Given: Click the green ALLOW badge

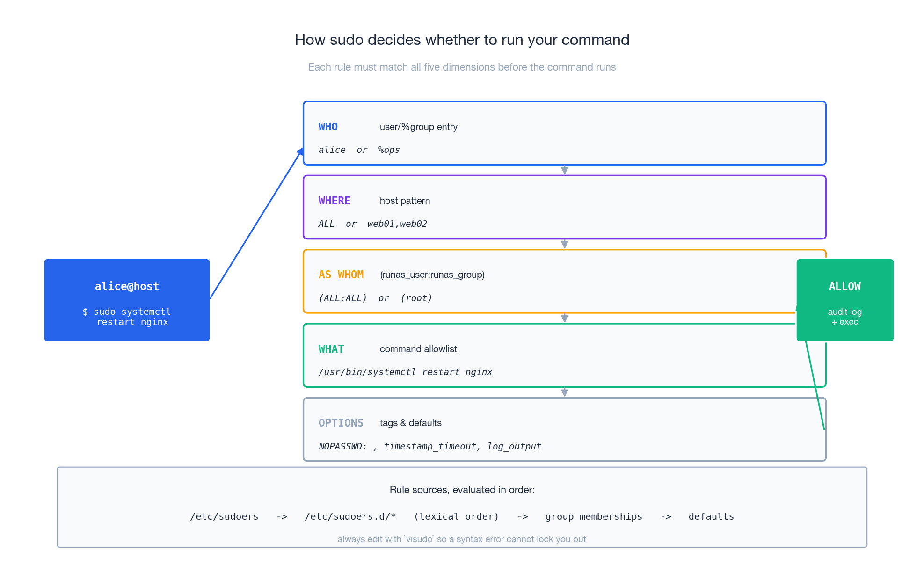Looking at the screenshot, I should point(844,300).
